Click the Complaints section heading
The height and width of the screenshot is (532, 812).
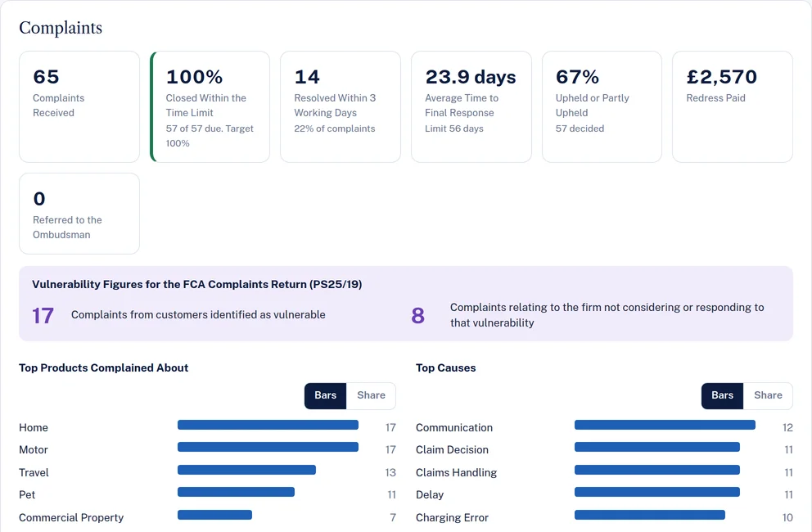pyautogui.click(x=61, y=28)
